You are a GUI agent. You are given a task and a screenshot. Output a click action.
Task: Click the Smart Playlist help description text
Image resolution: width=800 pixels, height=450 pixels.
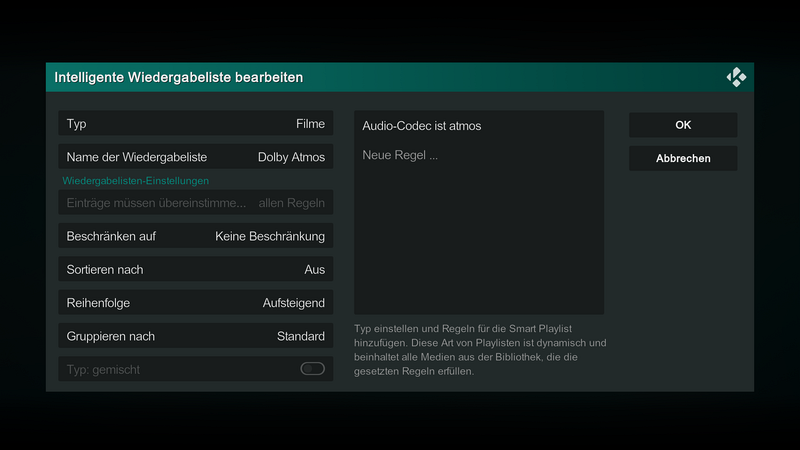pos(480,350)
